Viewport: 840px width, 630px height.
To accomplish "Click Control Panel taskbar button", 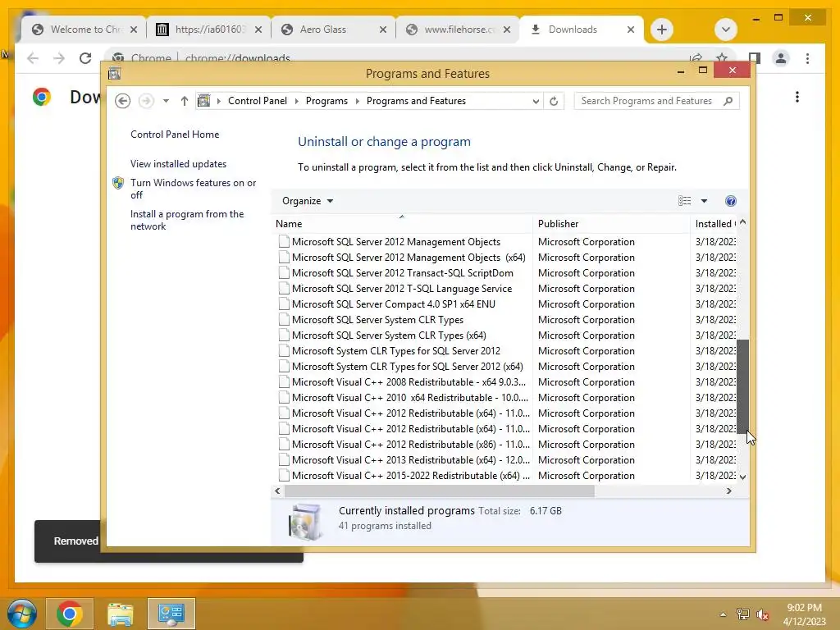I will tap(171, 614).
